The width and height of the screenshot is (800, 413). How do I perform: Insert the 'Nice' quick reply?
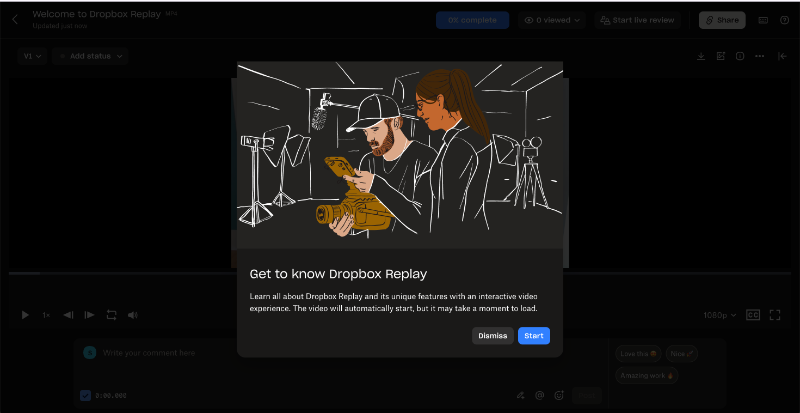coord(682,353)
